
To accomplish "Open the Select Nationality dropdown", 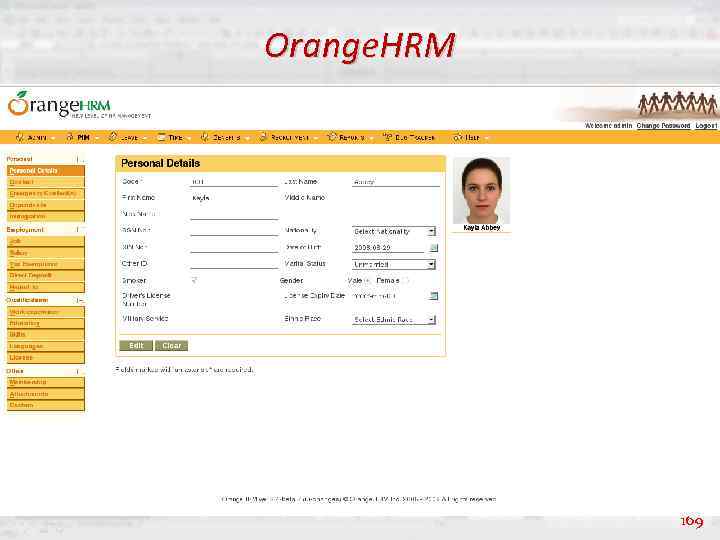I will [394, 232].
